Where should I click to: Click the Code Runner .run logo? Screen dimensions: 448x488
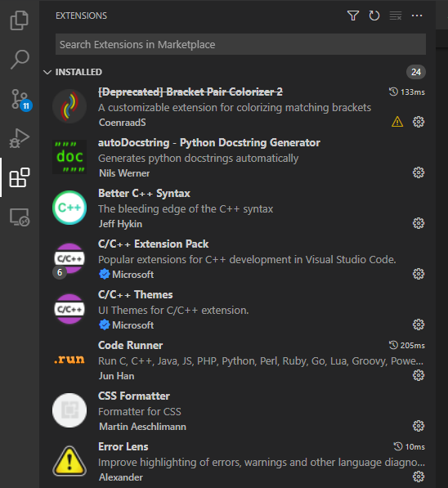[x=69, y=360]
